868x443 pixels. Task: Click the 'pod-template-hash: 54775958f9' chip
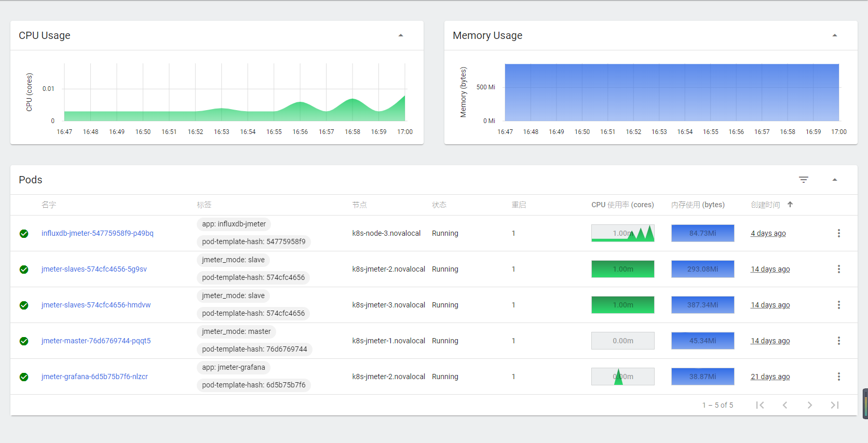click(x=254, y=241)
